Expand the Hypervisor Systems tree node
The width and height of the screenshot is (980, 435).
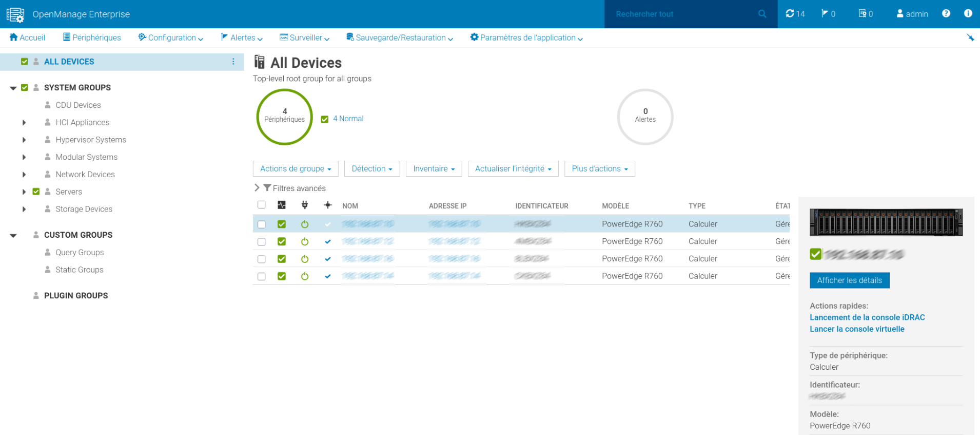(24, 140)
